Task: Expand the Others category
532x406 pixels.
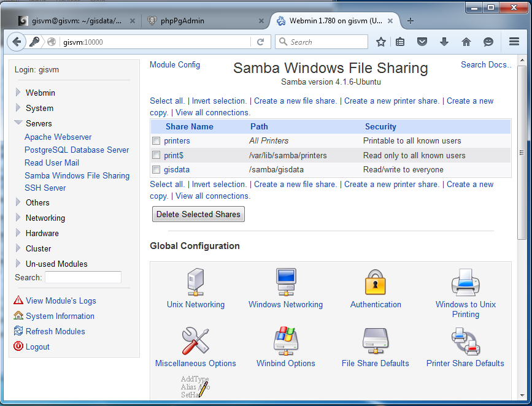Action: [x=18, y=202]
